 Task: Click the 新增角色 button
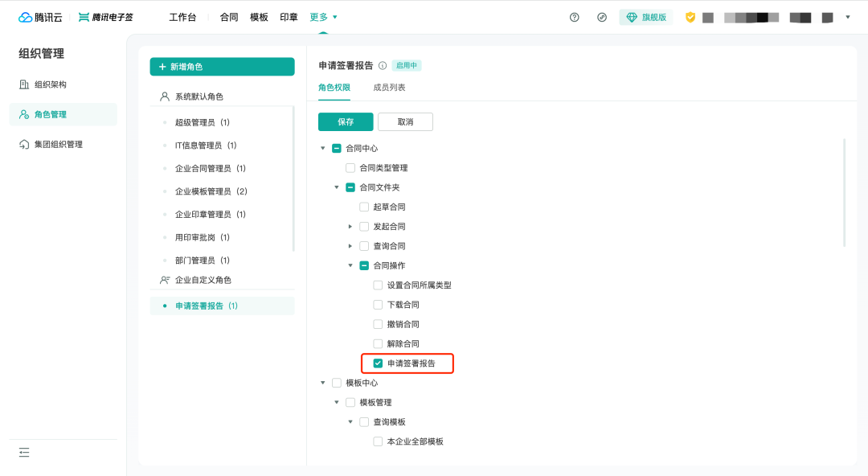click(x=222, y=67)
